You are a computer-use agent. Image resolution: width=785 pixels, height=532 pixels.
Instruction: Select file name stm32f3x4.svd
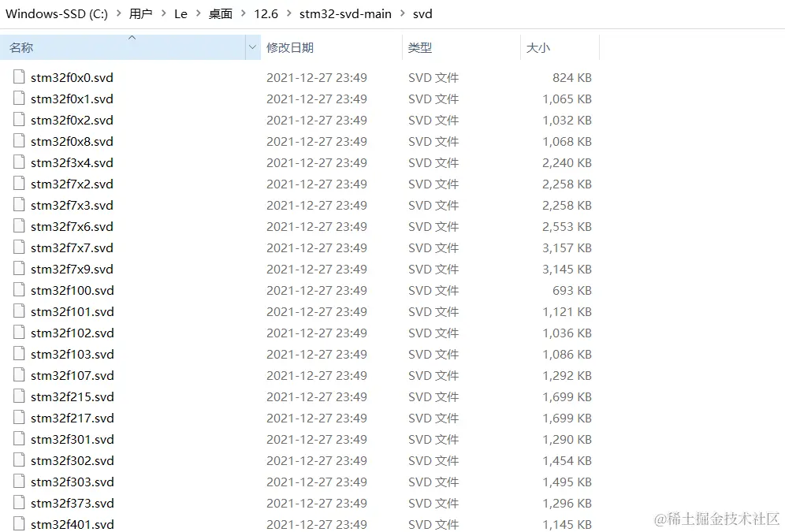[72, 162]
